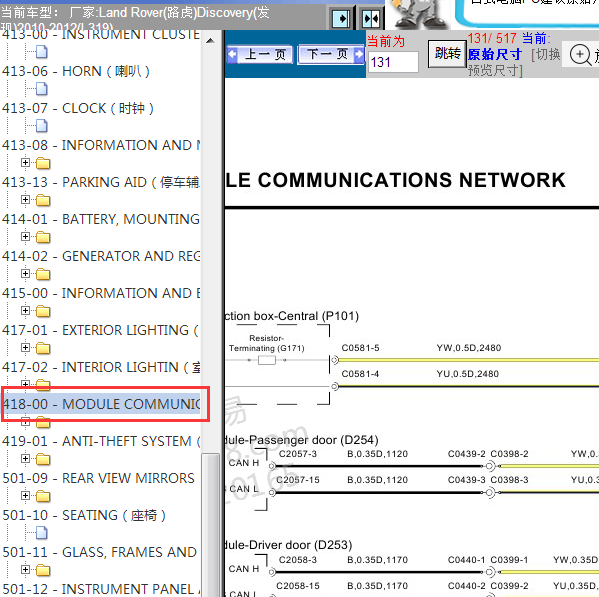
Task: Expand the 414-02 GENERATOR AND REG node
Action: [x=25, y=273]
